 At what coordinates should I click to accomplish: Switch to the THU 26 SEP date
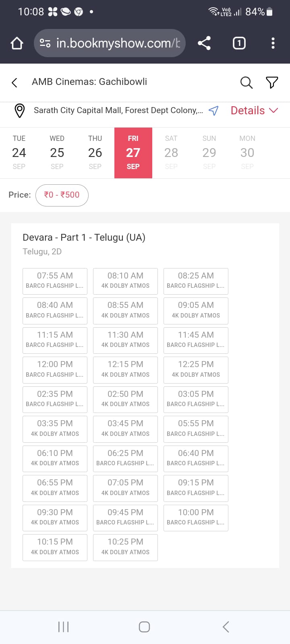pyautogui.click(x=95, y=153)
